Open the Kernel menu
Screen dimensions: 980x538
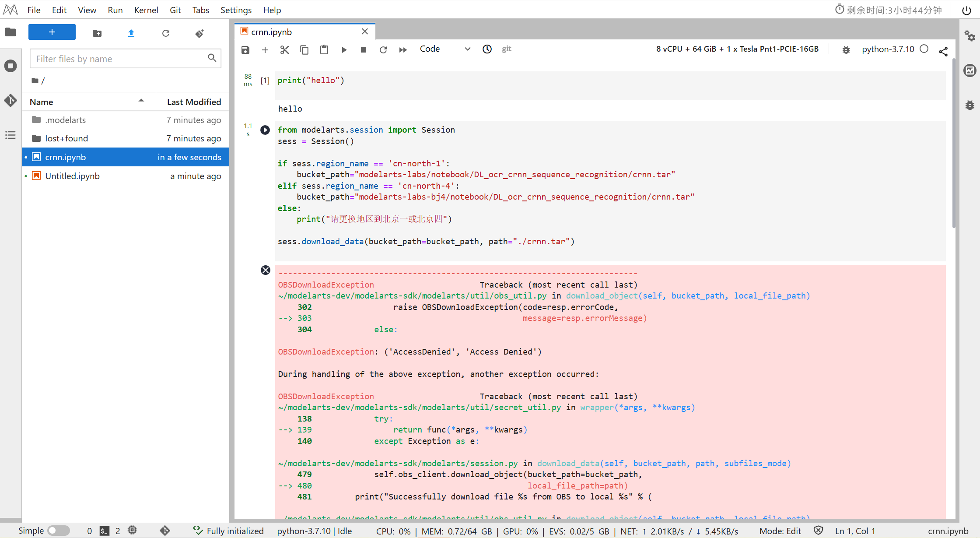[146, 10]
